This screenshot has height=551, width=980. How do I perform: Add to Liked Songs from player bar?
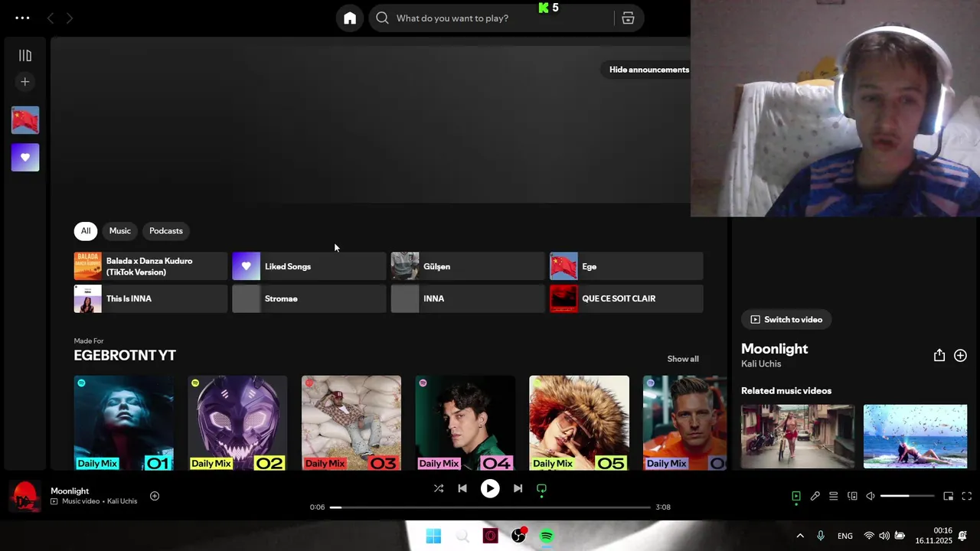tap(155, 496)
